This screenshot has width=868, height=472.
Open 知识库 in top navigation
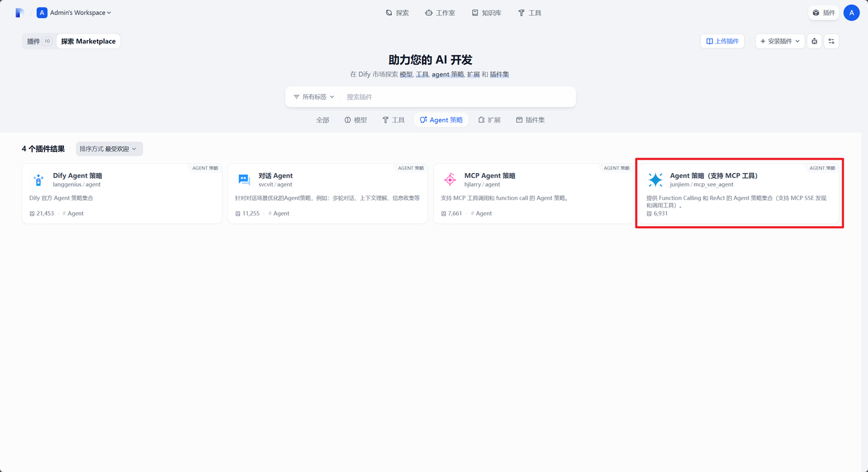[x=486, y=13]
